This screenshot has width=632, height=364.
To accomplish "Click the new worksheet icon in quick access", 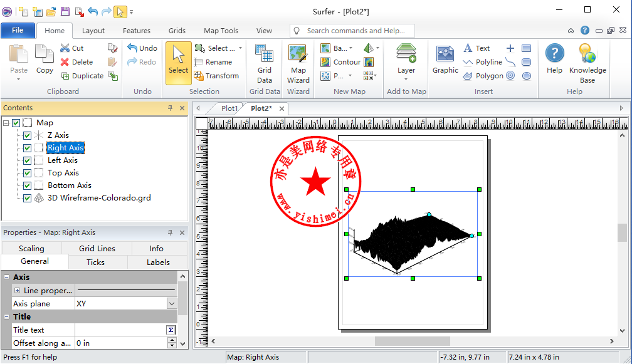I will pos(38,12).
